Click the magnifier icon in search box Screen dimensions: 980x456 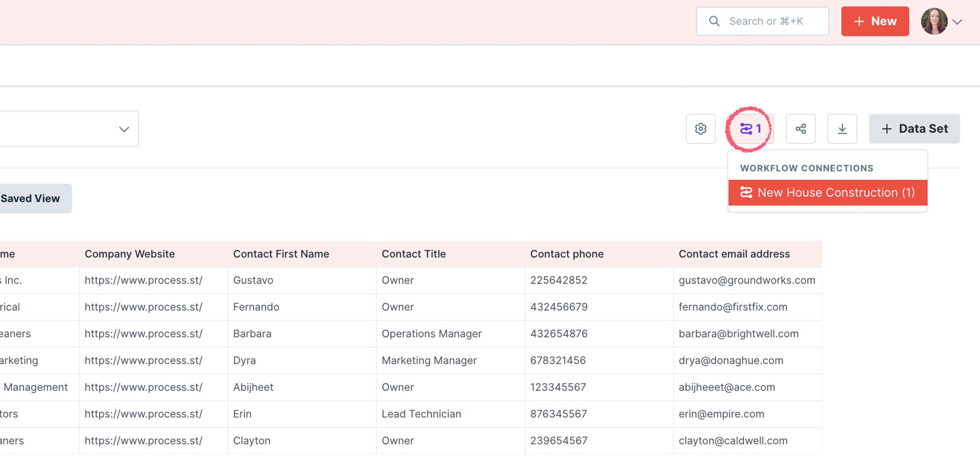714,21
